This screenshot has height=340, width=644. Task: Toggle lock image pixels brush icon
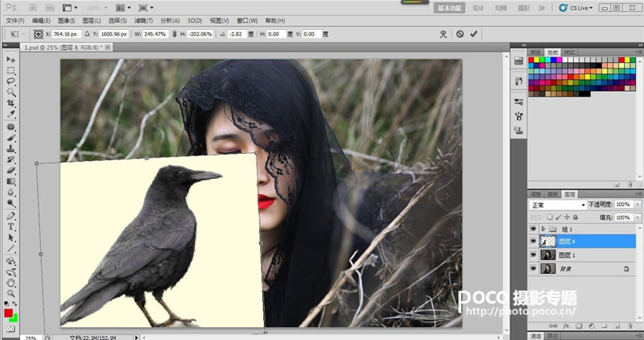(558, 217)
